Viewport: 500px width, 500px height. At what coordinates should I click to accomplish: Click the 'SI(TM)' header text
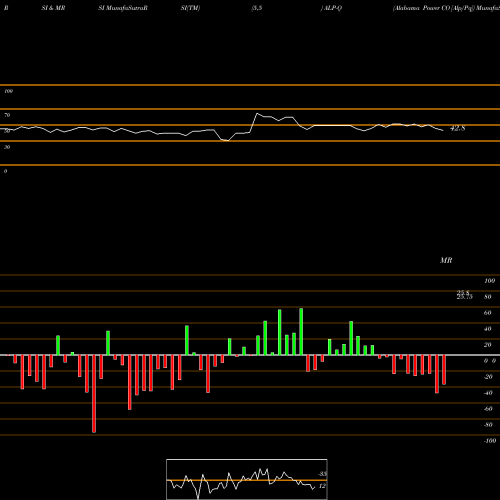click(190, 8)
